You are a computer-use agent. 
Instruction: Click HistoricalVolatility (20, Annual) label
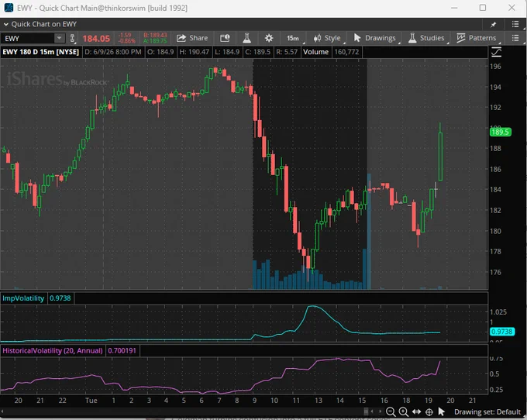click(53, 351)
